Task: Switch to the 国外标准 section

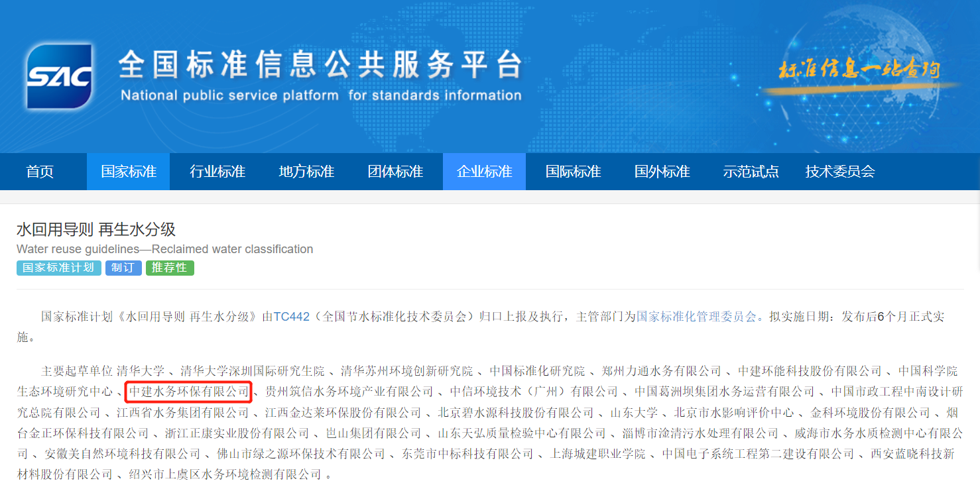Action: click(x=662, y=172)
